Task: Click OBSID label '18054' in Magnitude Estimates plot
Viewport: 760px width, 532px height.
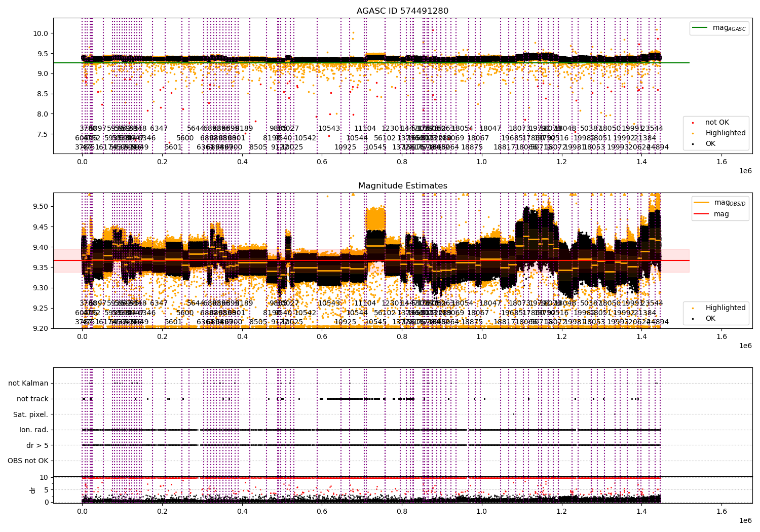Action: click(462, 303)
